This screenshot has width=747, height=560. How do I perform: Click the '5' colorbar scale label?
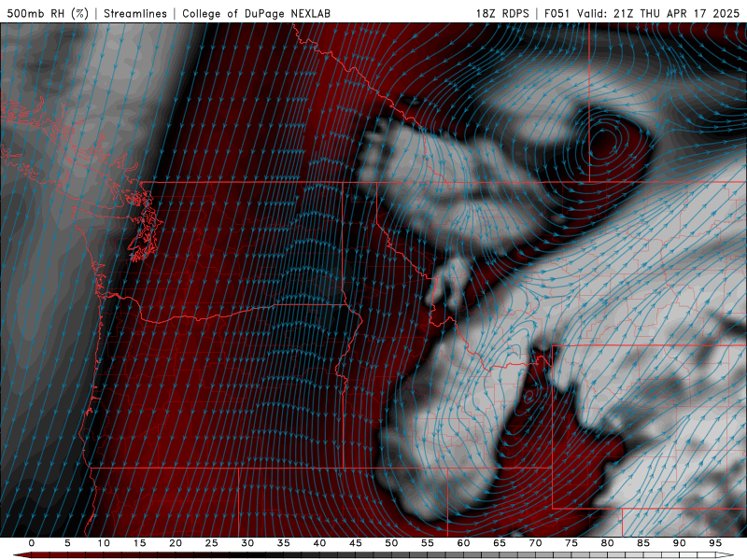tap(67, 543)
